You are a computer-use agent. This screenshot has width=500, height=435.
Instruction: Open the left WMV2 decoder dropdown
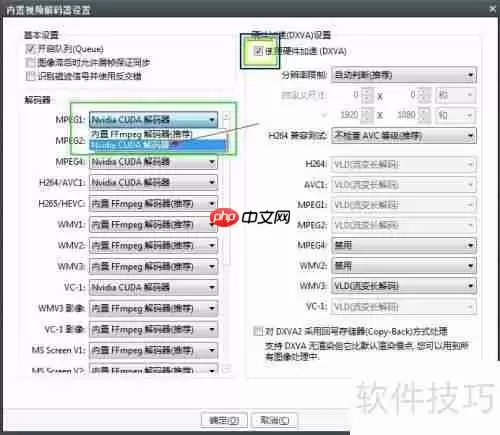point(154,245)
